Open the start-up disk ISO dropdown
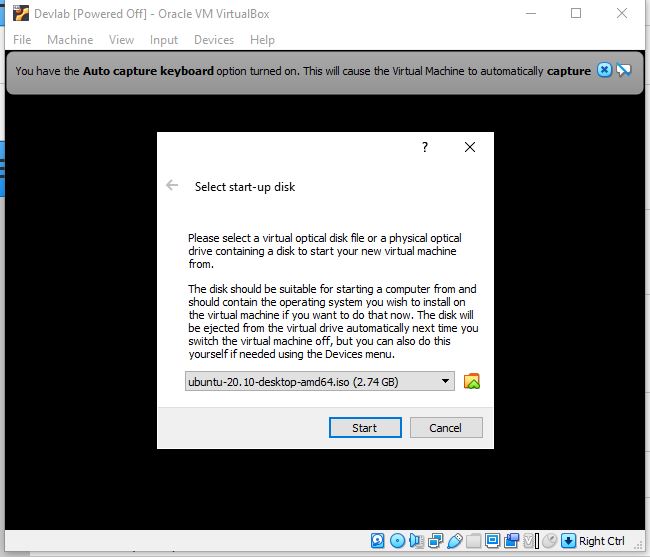The image size is (650, 557). pos(320,381)
